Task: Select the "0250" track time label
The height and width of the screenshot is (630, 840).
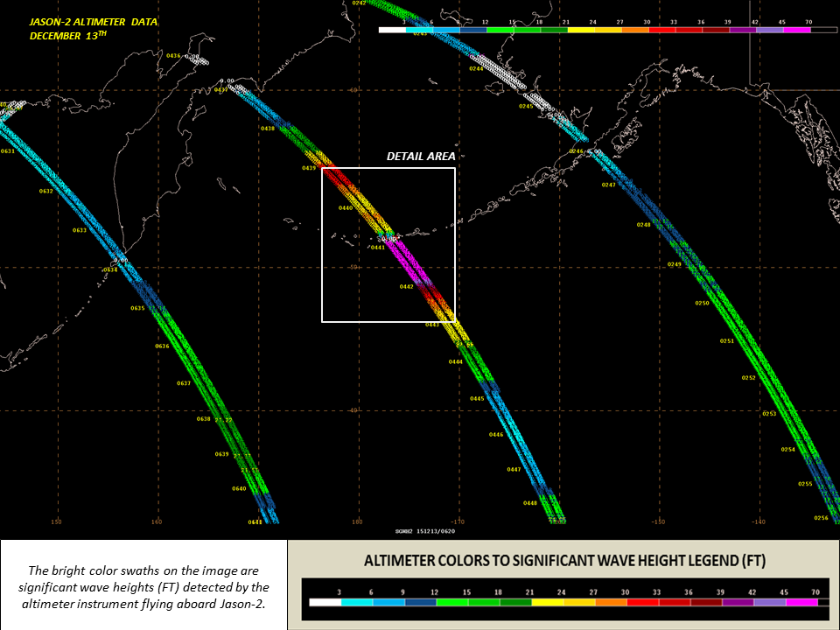Action: pos(703,304)
